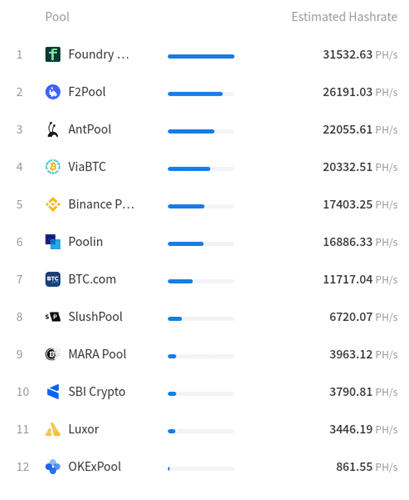The height and width of the screenshot is (500, 409).
Task: Click the BTC.com logo icon
Action: click(x=53, y=279)
